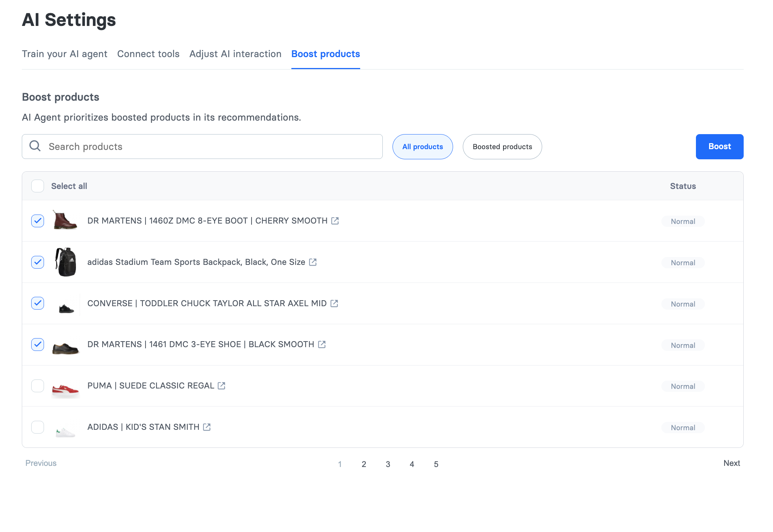Open external link for adidas Stadium Team Backpack

pos(313,262)
